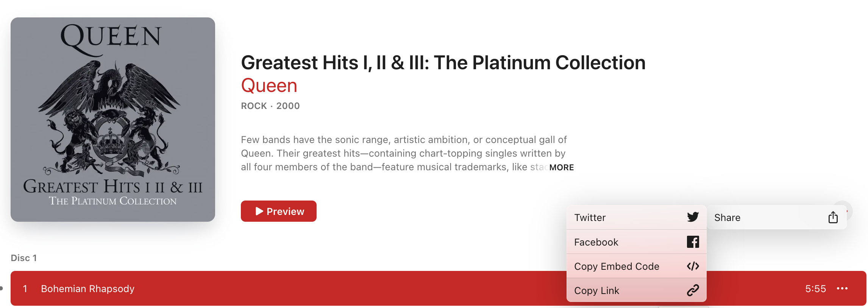
Task: Click the album title heading
Action: [443, 62]
